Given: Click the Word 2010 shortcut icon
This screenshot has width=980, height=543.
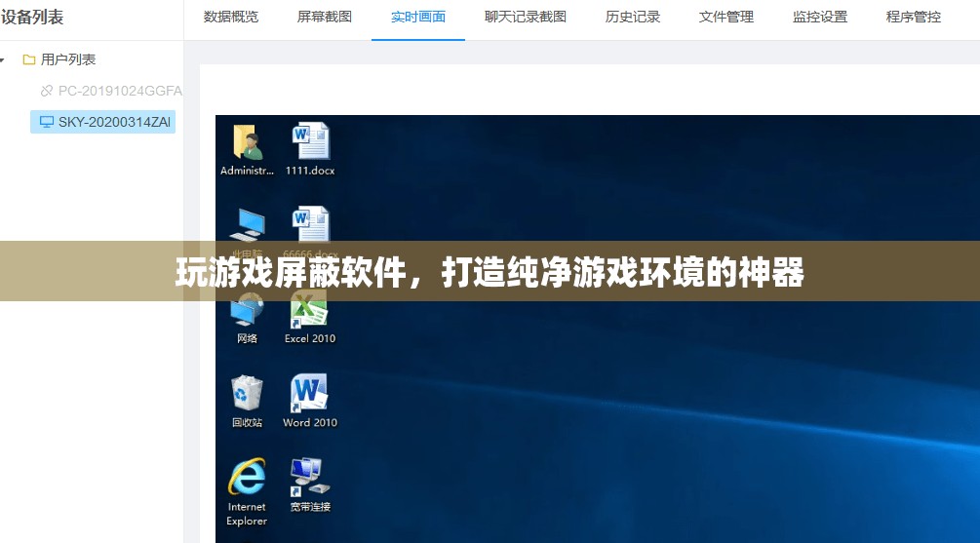Looking at the screenshot, I should coord(309,393).
